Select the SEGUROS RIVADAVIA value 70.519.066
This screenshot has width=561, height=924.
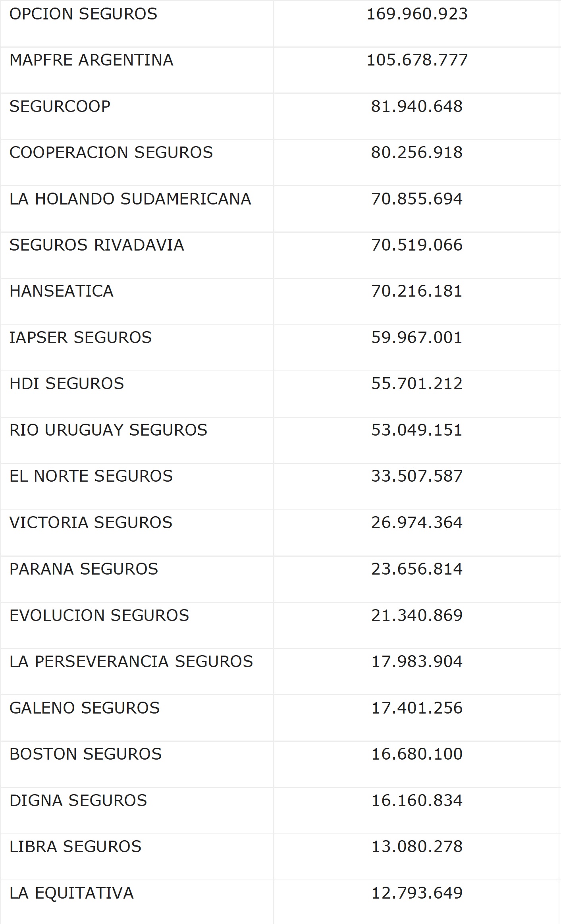tap(417, 245)
